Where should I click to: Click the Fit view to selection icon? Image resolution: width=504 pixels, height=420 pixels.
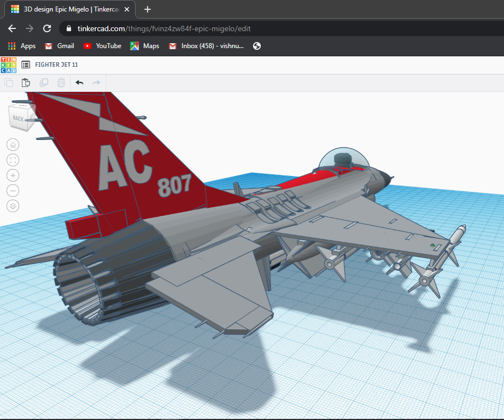tap(13, 160)
